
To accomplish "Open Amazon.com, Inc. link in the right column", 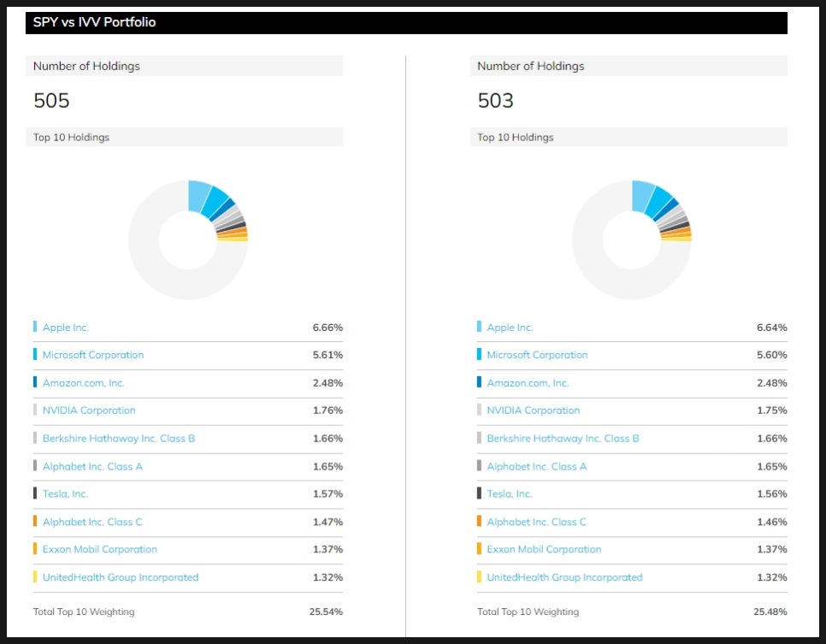I will coord(528,383).
